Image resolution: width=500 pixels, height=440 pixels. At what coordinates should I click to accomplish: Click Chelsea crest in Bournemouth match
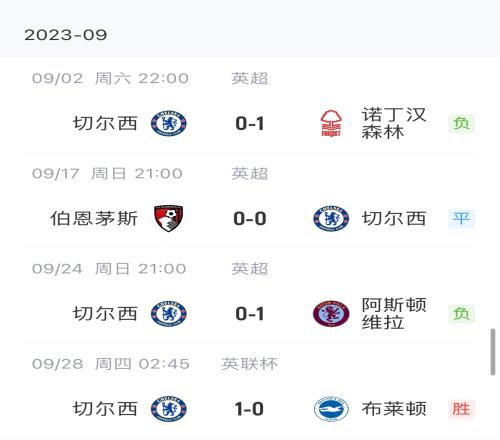point(331,219)
